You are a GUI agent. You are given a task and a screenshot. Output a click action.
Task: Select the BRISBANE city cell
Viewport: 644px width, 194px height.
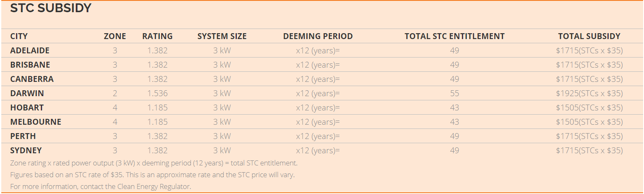pyautogui.click(x=30, y=65)
